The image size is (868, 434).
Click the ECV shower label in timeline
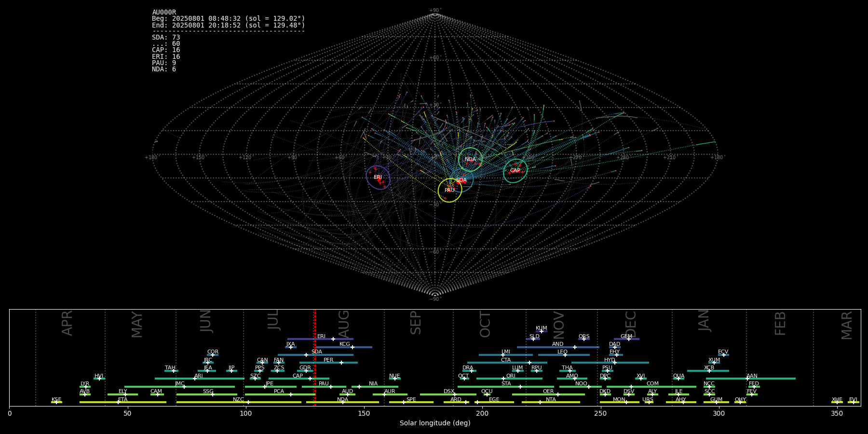[723, 352]
